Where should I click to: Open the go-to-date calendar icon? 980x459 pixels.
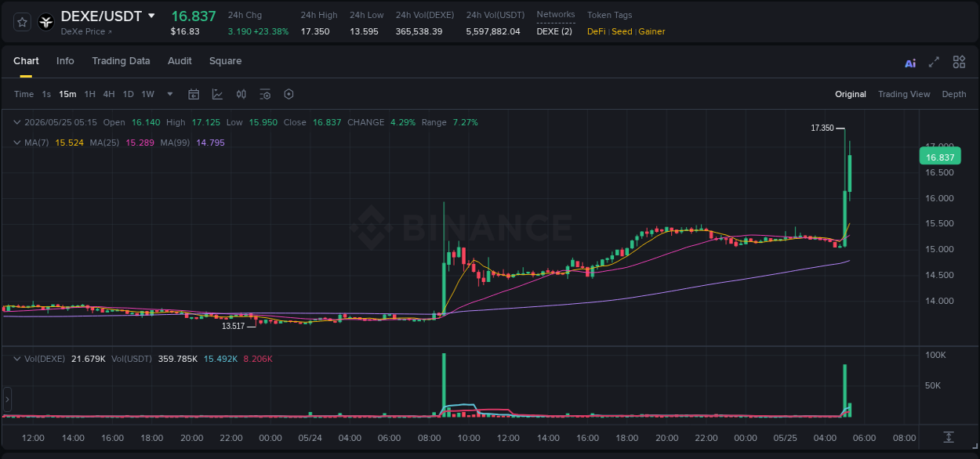(194, 94)
